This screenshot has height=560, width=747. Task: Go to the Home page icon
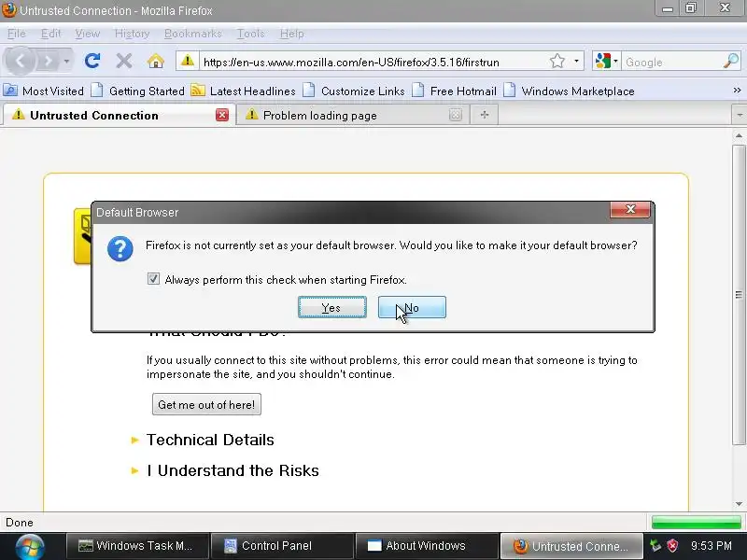(155, 61)
